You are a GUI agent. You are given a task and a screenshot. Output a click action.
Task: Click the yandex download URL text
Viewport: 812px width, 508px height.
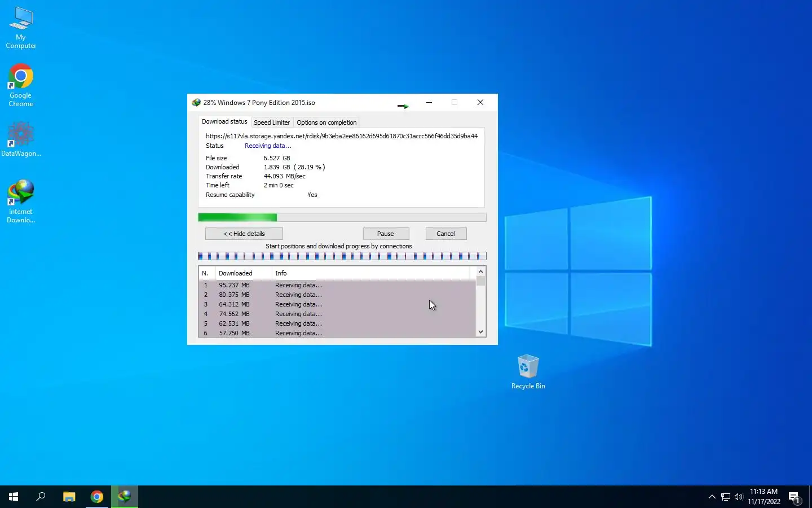(342, 136)
